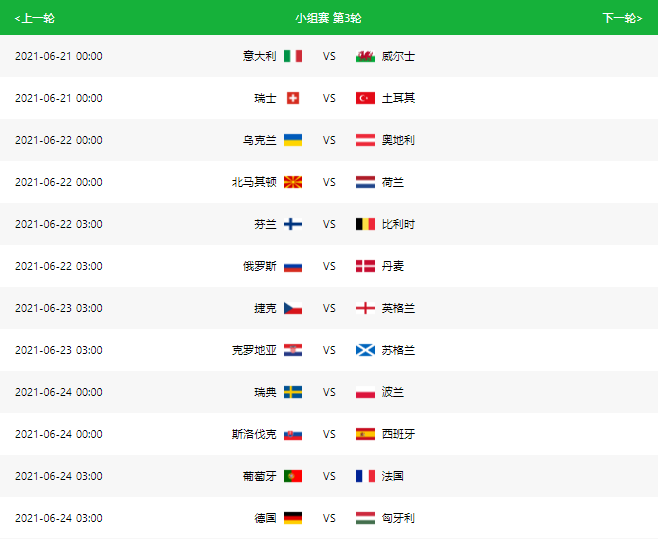Image resolution: width=658 pixels, height=540 pixels.
Task: Click the Turkey flag icon
Action: point(365,98)
